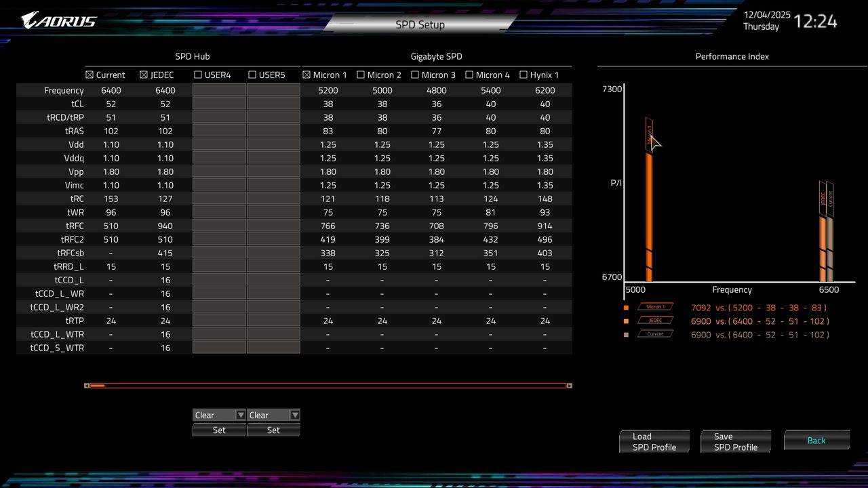Uncheck the JEDEC checkbox

tap(143, 75)
